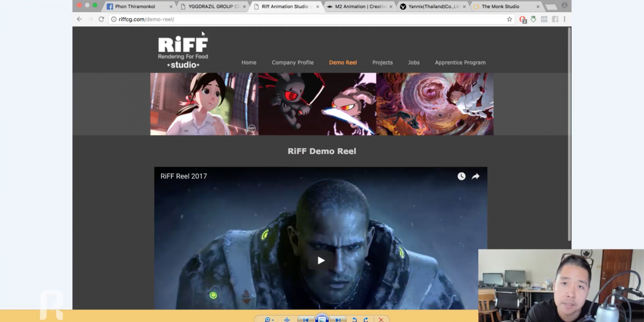Click the red delete X in viewer toolbar
The image size is (644, 322).
click(x=381, y=320)
